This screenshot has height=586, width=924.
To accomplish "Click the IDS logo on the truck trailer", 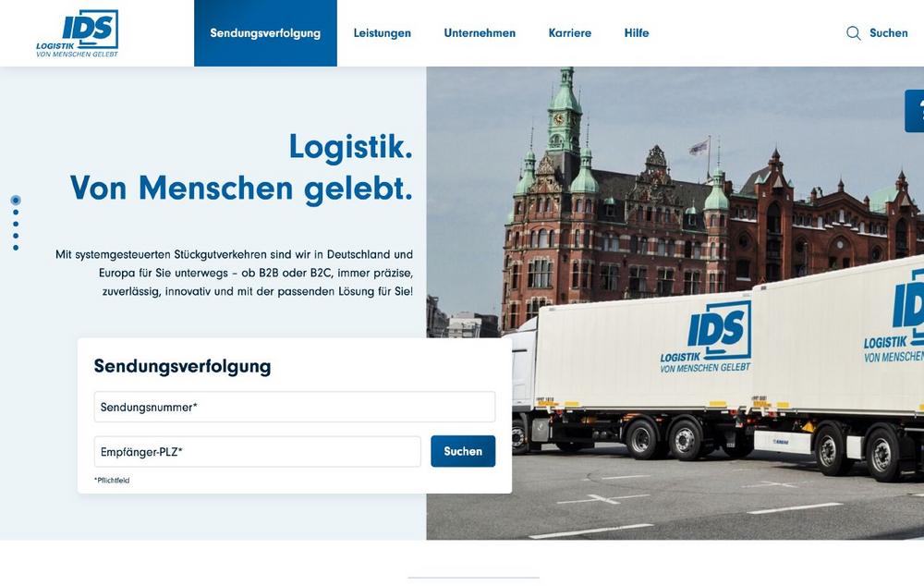I will (706, 337).
